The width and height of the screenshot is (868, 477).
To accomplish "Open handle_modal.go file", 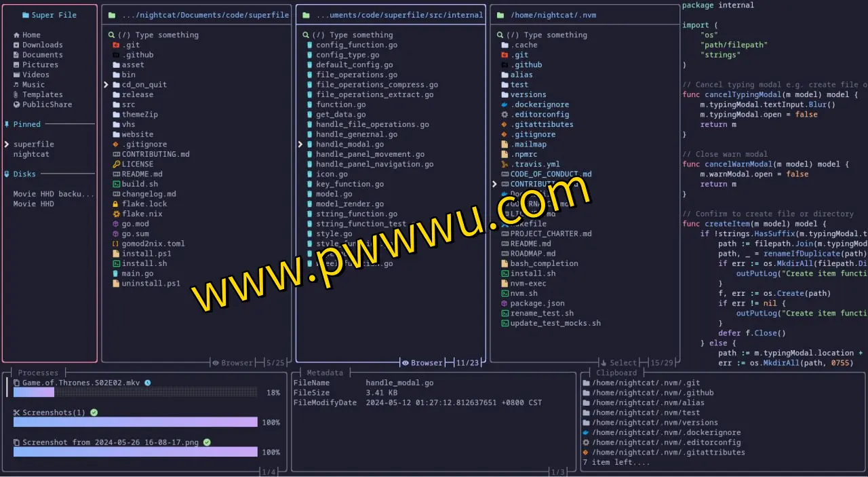I will point(349,145).
